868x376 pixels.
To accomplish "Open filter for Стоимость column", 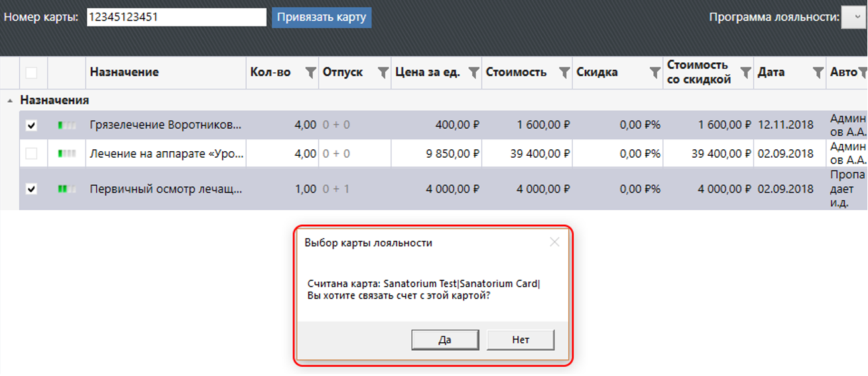I will tap(564, 73).
